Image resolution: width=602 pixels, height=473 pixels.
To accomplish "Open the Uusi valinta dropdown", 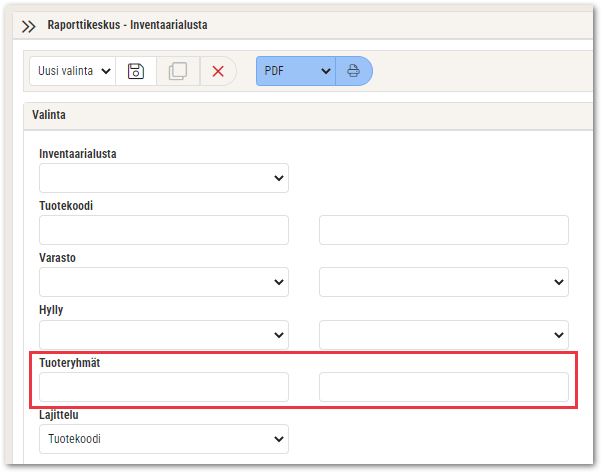I will click(72, 71).
